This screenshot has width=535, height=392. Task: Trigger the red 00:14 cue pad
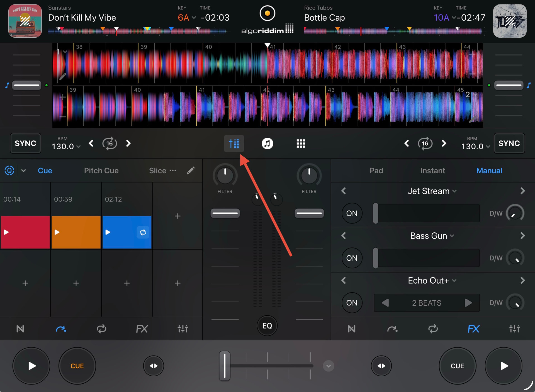[x=25, y=232]
